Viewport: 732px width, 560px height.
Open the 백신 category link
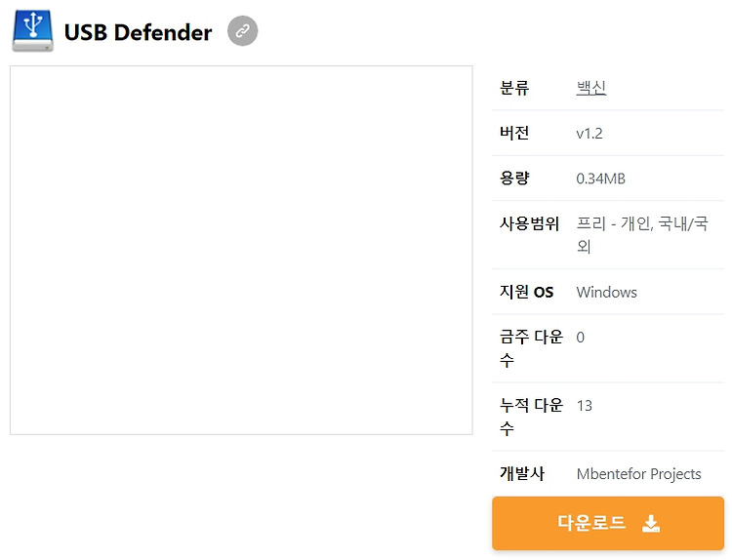point(591,88)
